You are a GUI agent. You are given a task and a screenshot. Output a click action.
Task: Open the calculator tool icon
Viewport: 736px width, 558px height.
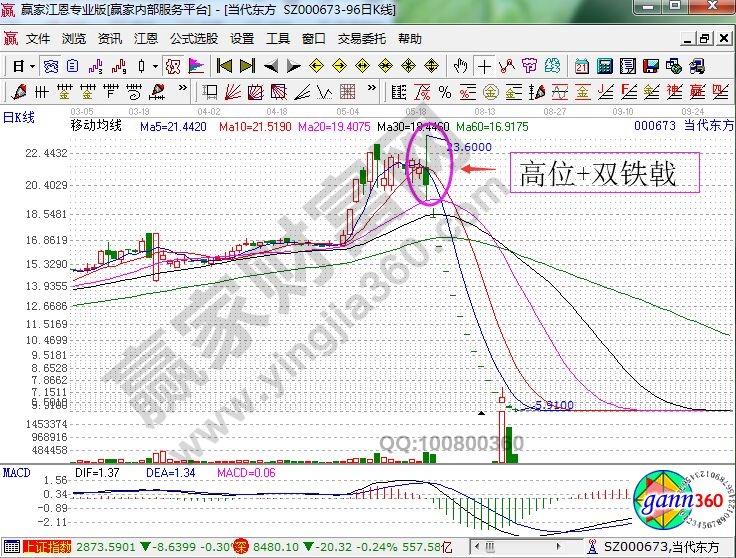pyautogui.click(x=605, y=67)
